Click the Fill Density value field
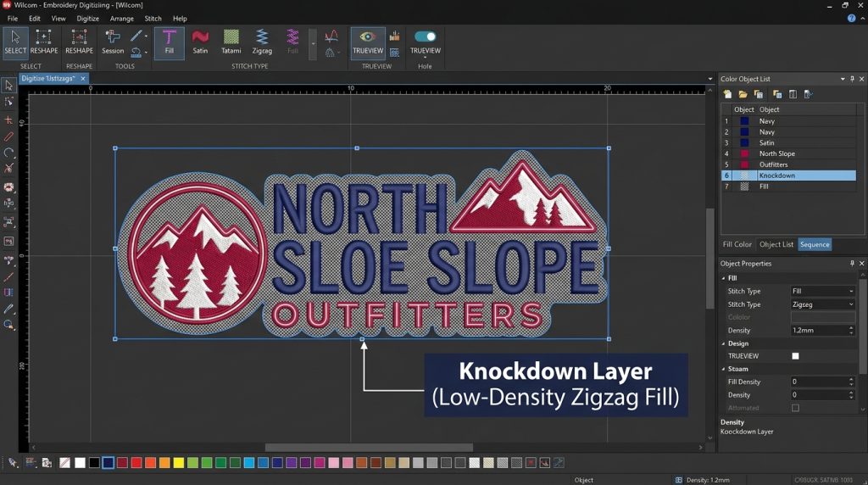Viewport: 868px width, 485px height. (819, 382)
